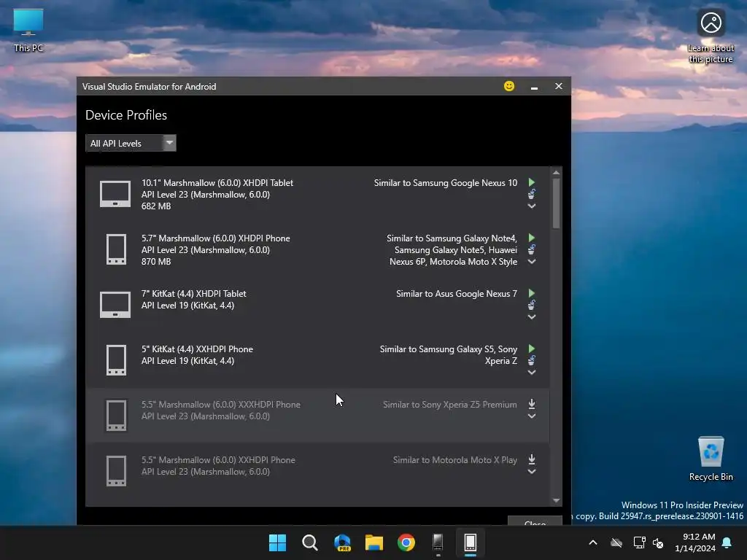Click "5.5" Marshmallow (6.0.0) XXXHDPI Phone" title
The image size is (747, 560).
(220, 404)
